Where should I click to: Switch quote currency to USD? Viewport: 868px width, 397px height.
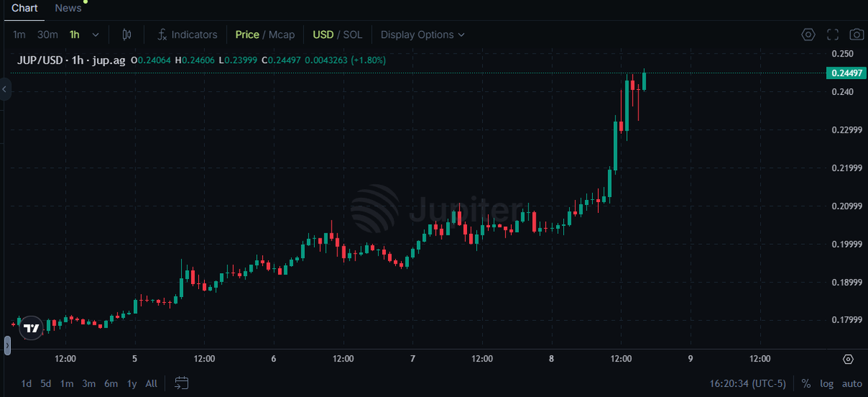[324, 35]
